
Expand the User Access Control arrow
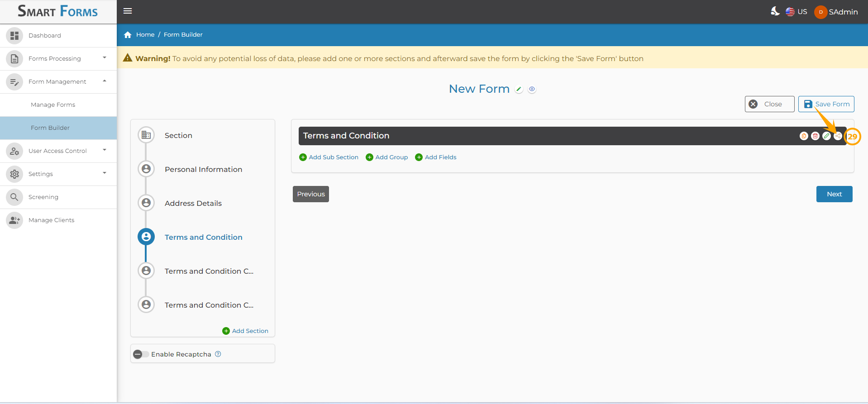coord(105,150)
